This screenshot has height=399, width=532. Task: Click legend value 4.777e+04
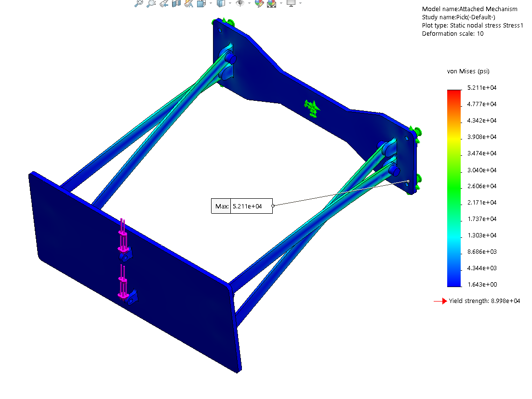tap(482, 104)
